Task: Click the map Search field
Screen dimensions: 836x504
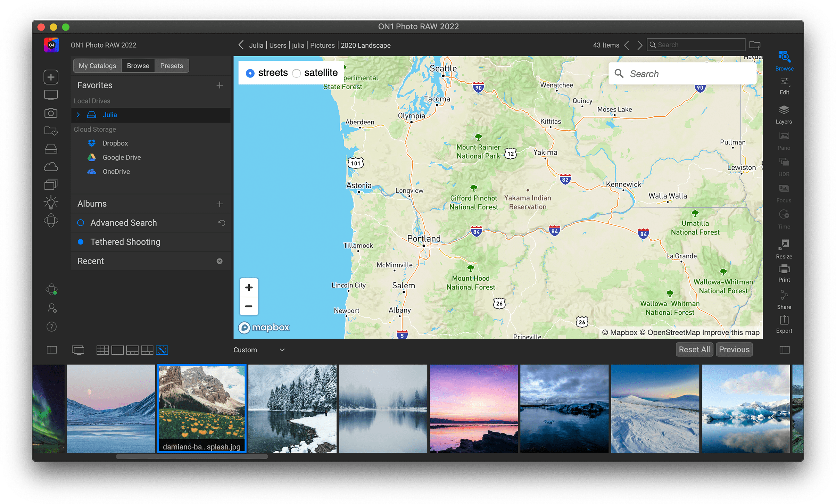Action: coord(682,74)
